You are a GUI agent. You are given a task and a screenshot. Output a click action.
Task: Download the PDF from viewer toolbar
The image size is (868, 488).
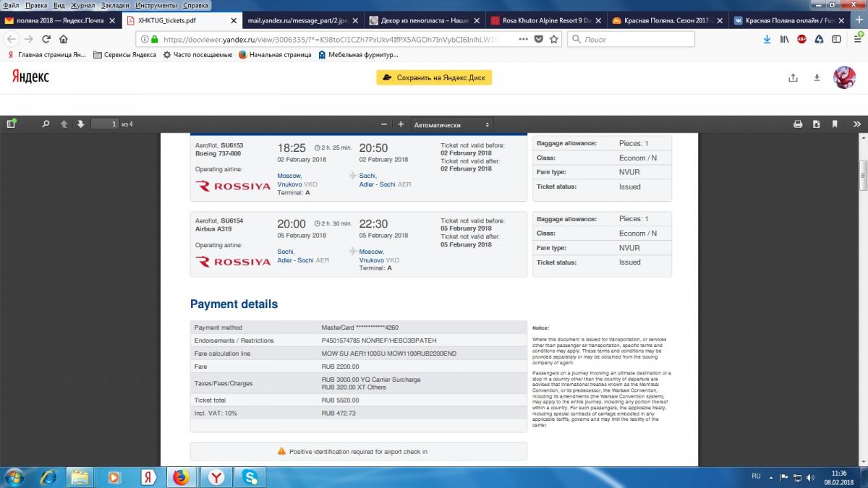pyautogui.click(x=816, y=124)
